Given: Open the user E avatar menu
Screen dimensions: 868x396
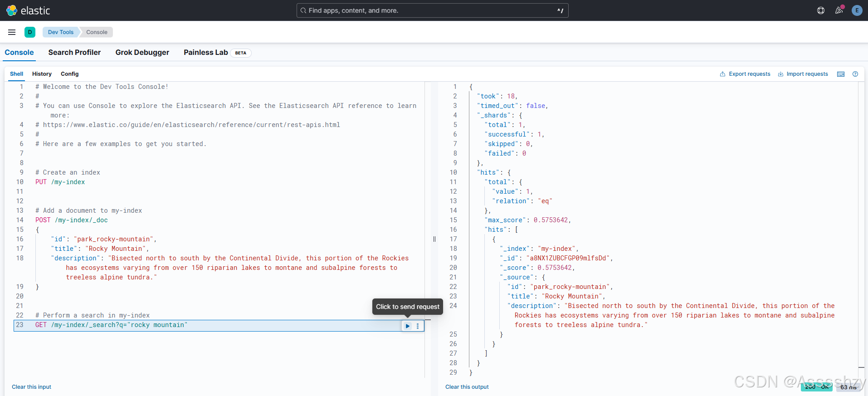Looking at the screenshot, I should [857, 10].
